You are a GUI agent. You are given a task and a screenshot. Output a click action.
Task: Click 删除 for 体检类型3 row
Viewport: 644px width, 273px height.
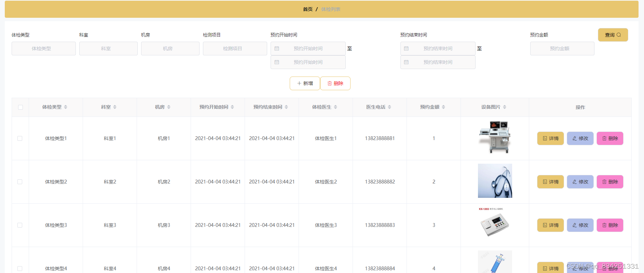[610, 225]
